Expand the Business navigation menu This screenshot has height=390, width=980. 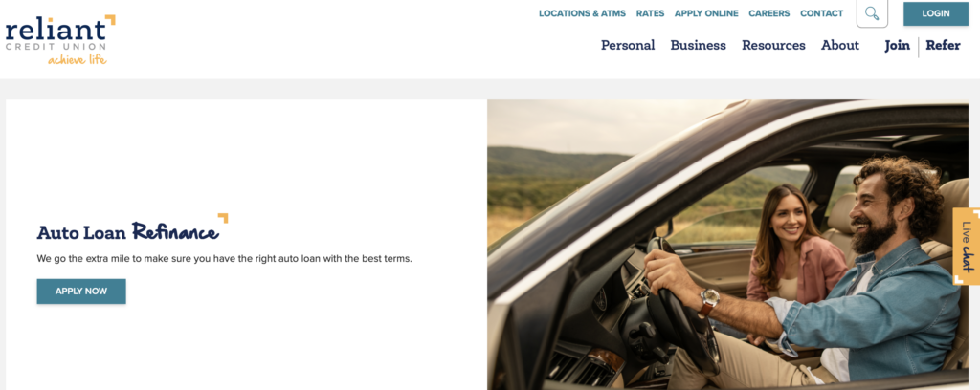coord(698,46)
